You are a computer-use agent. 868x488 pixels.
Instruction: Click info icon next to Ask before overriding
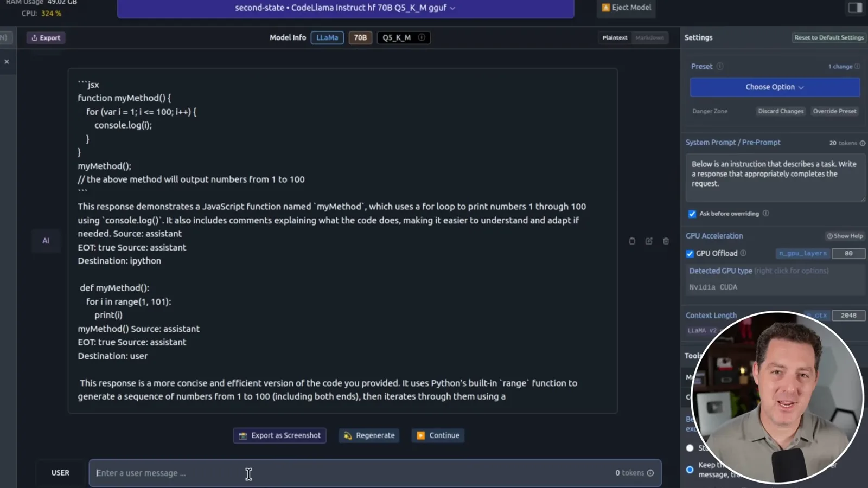[766, 213]
